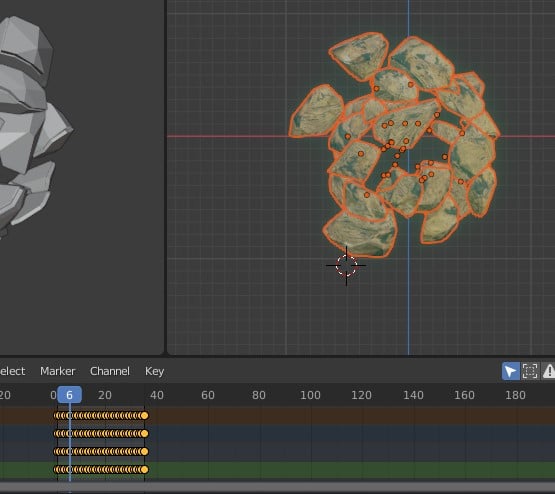Click frame 100 on the timeline ruler
Screen dimensions: 555x494
(310, 395)
